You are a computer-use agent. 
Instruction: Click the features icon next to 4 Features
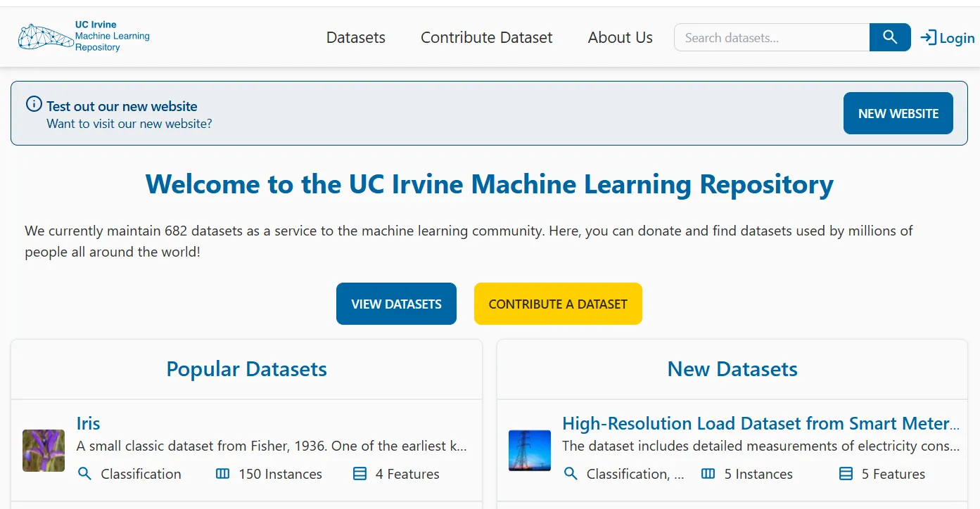pyautogui.click(x=359, y=474)
